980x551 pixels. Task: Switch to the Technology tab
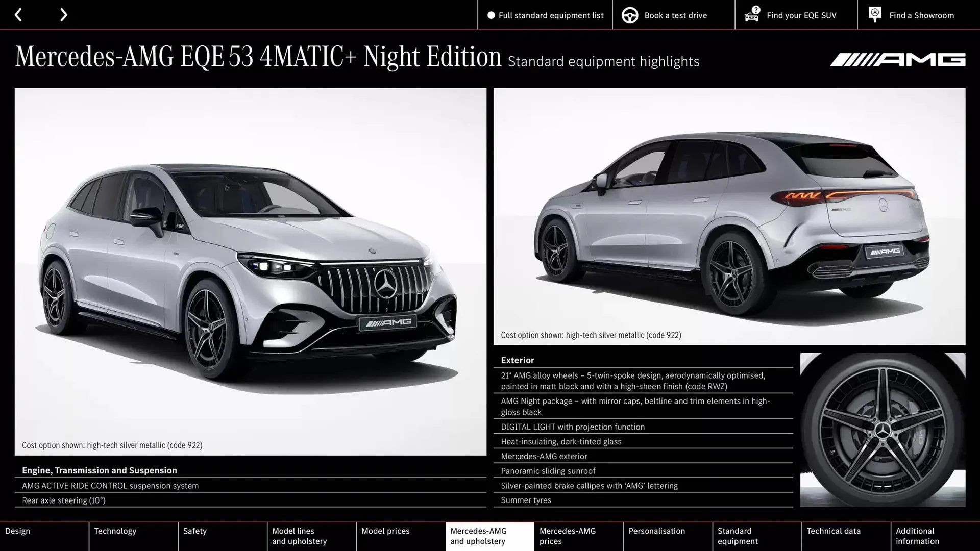pos(134,536)
